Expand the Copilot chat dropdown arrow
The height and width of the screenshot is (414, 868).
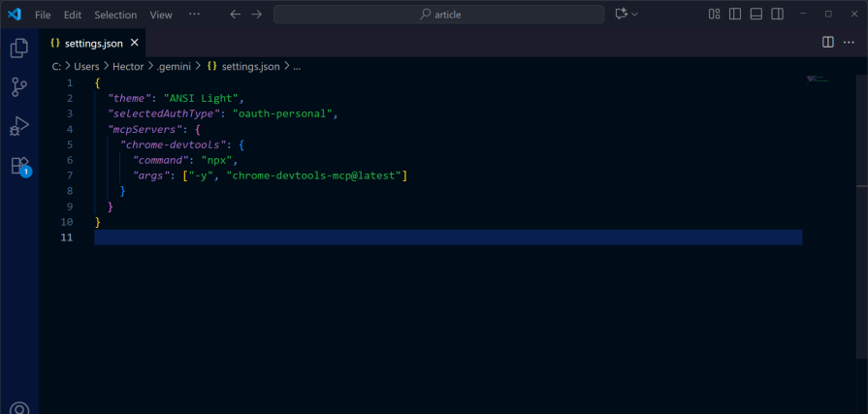[635, 15]
